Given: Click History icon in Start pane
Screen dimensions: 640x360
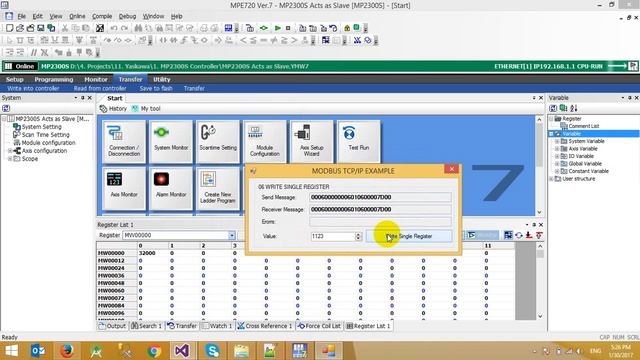Looking at the screenshot, I should [x=104, y=109].
